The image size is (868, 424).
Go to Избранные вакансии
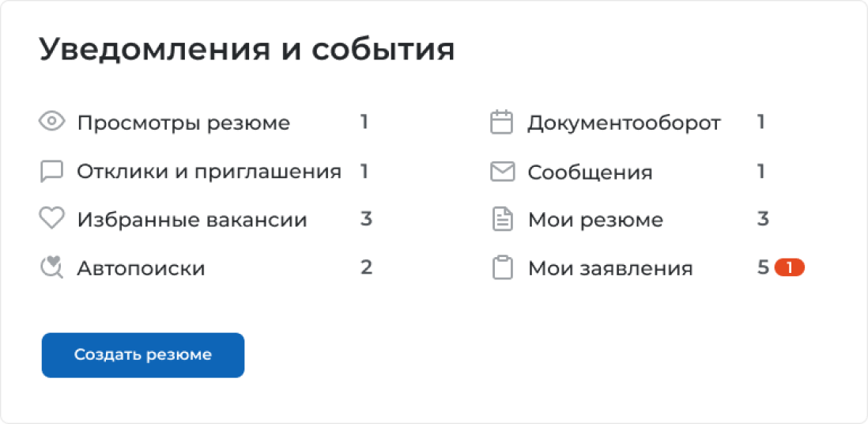pos(191,220)
